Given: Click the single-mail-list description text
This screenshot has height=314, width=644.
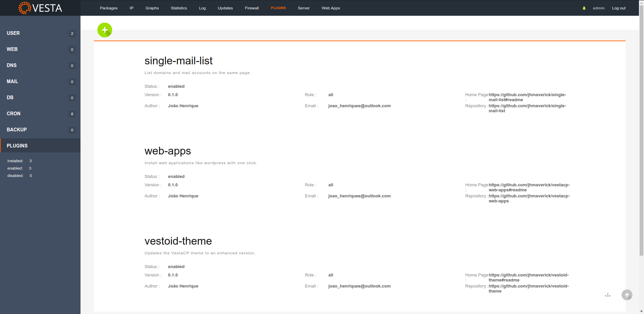Looking at the screenshot, I should click(x=198, y=73).
